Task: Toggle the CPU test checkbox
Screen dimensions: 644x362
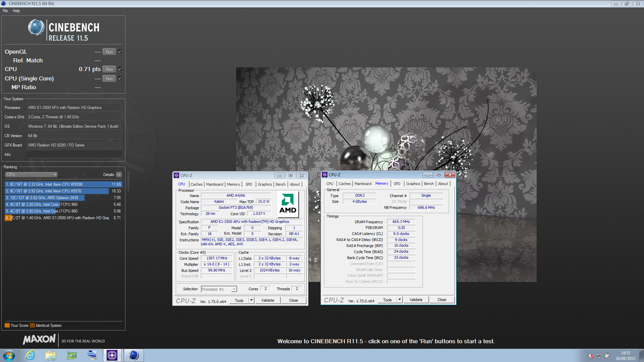Action: (x=120, y=69)
